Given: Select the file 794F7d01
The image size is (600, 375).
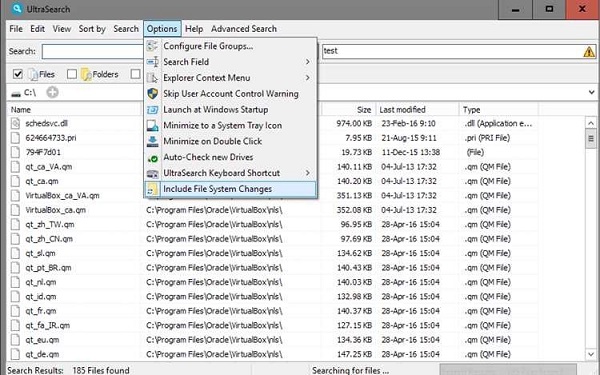Looking at the screenshot, I should [x=43, y=152].
